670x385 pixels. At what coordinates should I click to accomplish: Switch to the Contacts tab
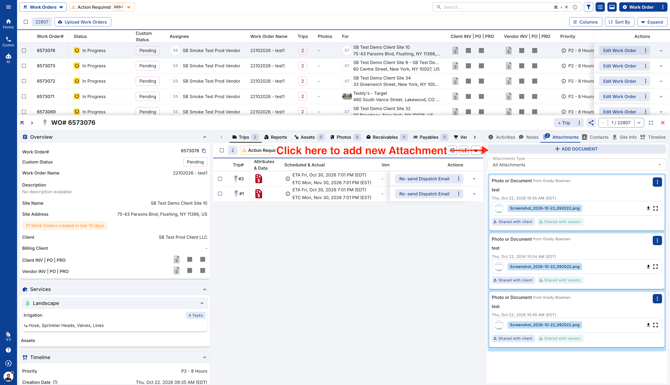[x=595, y=137]
